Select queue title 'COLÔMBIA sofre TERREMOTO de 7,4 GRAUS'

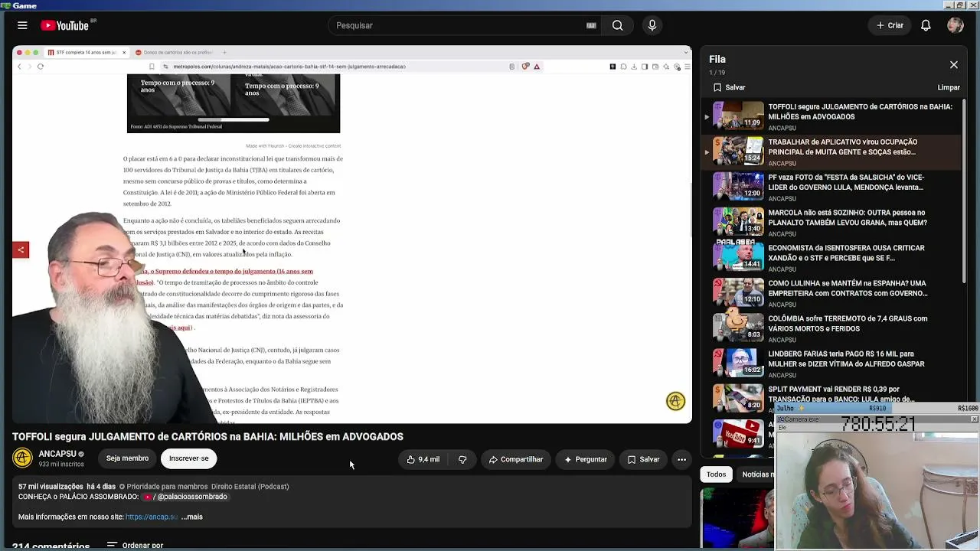click(x=848, y=323)
